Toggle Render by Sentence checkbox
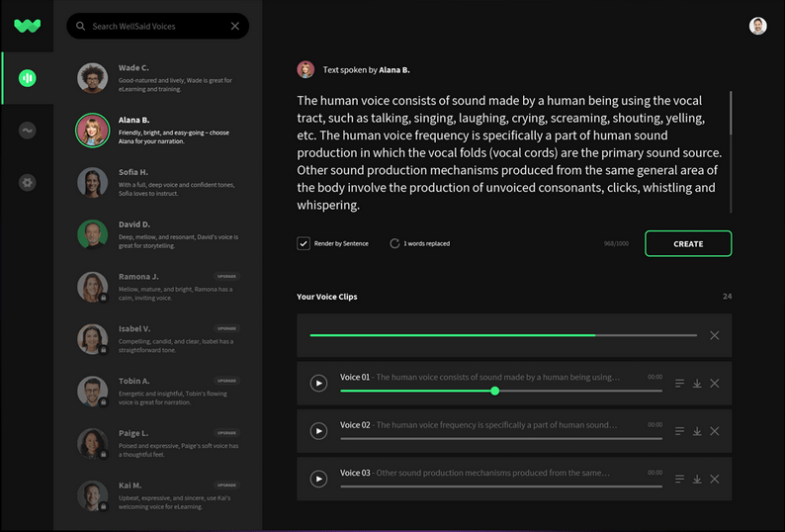785x532 pixels. [x=304, y=243]
